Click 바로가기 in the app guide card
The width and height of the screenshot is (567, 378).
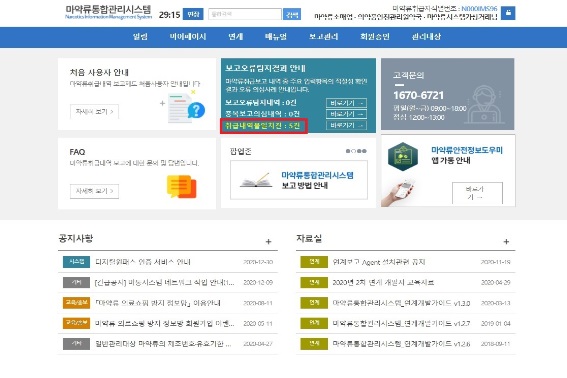pyautogui.click(x=477, y=193)
